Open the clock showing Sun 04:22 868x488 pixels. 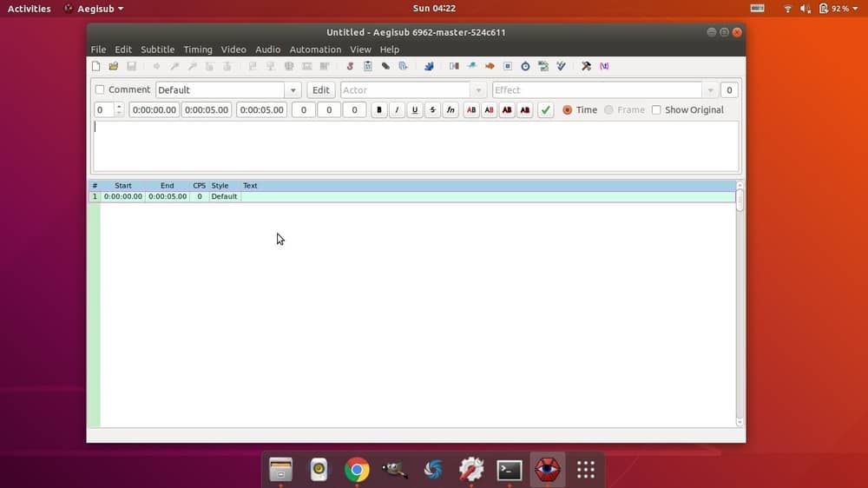click(434, 9)
